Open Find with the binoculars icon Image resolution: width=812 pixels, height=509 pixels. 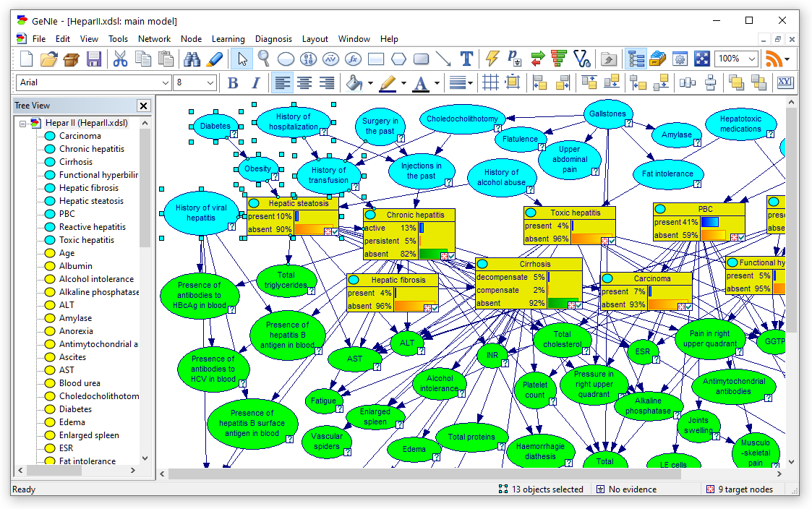192,59
